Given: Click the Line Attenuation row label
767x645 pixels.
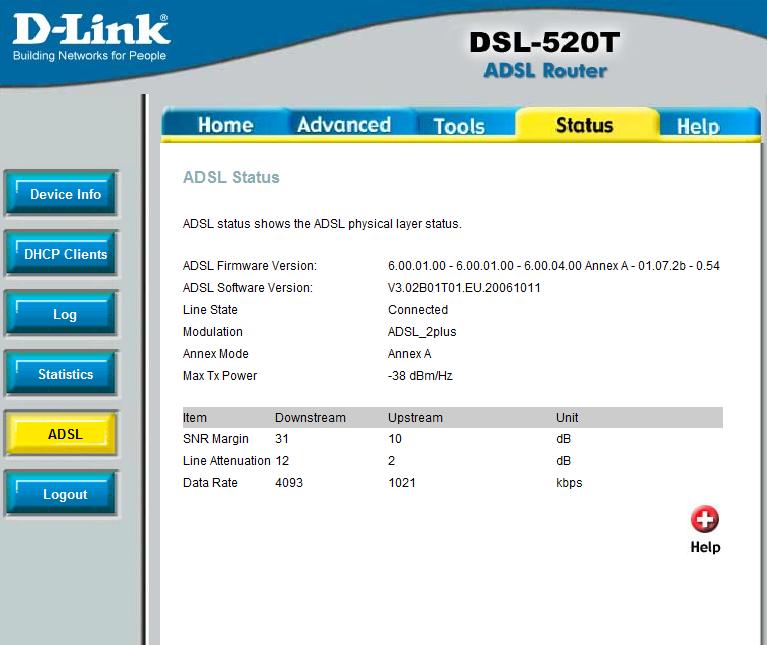Looking at the screenshot, I should (x=226, y=461).
